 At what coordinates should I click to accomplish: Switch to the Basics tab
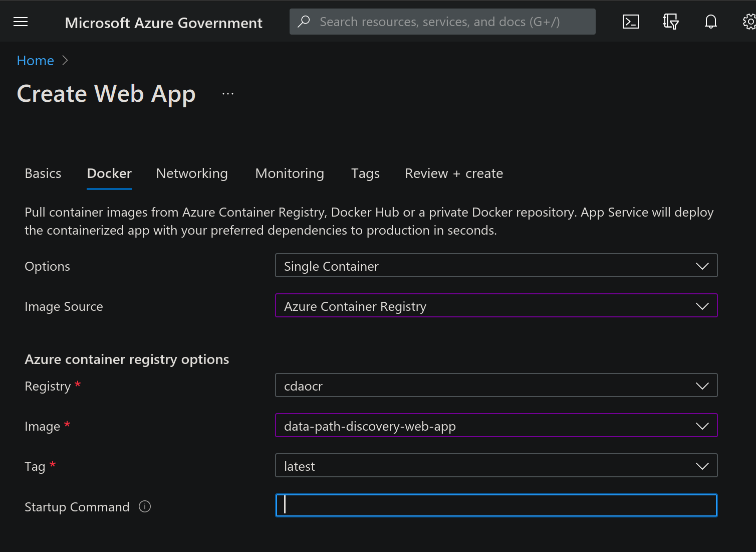click(43, 173)
